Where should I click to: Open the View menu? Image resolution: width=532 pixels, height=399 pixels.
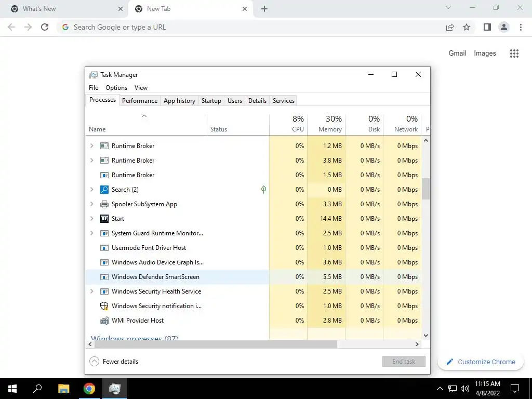[141, 87]
